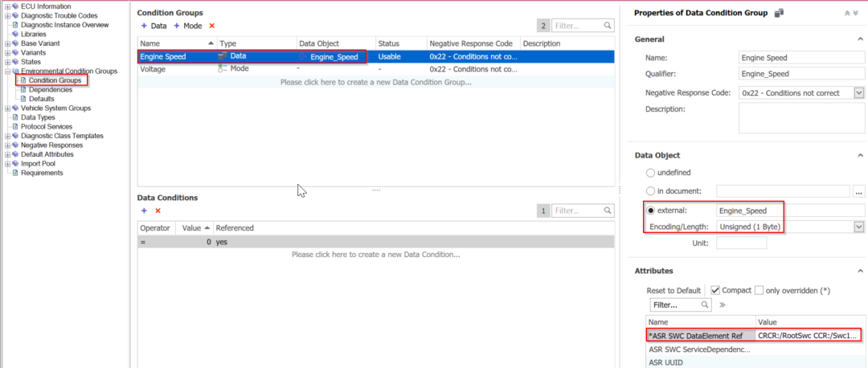Image resolution: width=868 pixels, height=368 pixels.
Task: Open the Libraries tree item
Action: coord(34,35)
